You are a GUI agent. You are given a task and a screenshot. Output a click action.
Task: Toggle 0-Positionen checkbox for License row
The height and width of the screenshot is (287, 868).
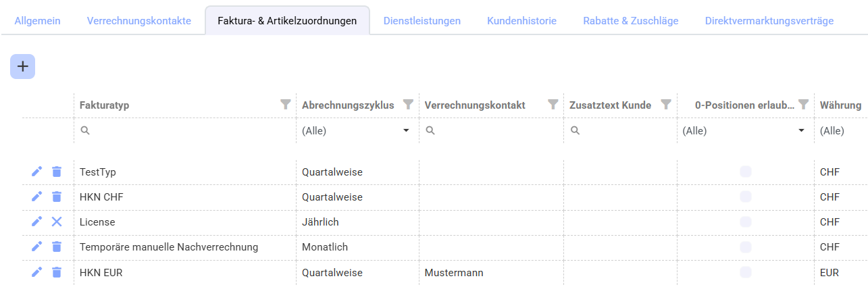746,221
